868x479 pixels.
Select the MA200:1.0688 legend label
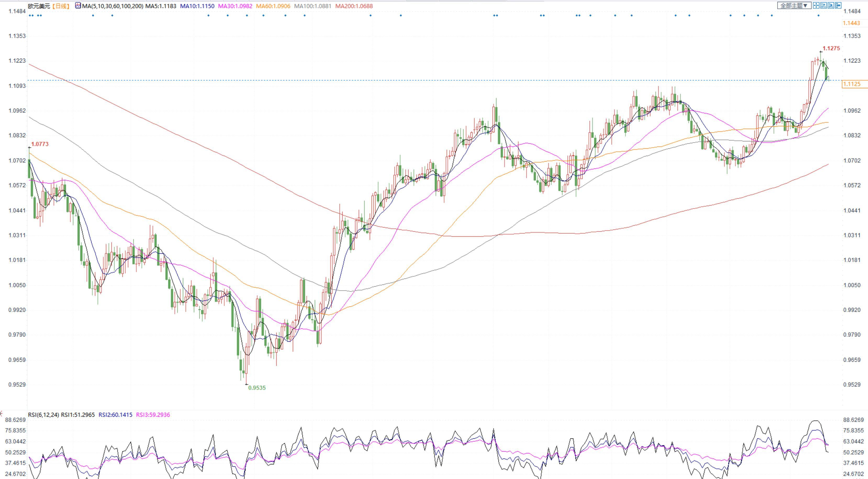pyautogui.click(x=354, y=6)
